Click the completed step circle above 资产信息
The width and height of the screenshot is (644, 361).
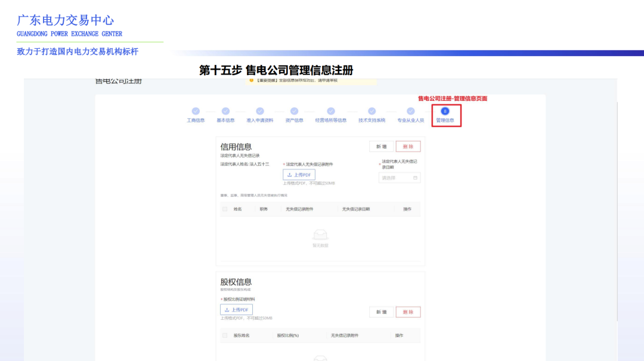coord(294,111)
